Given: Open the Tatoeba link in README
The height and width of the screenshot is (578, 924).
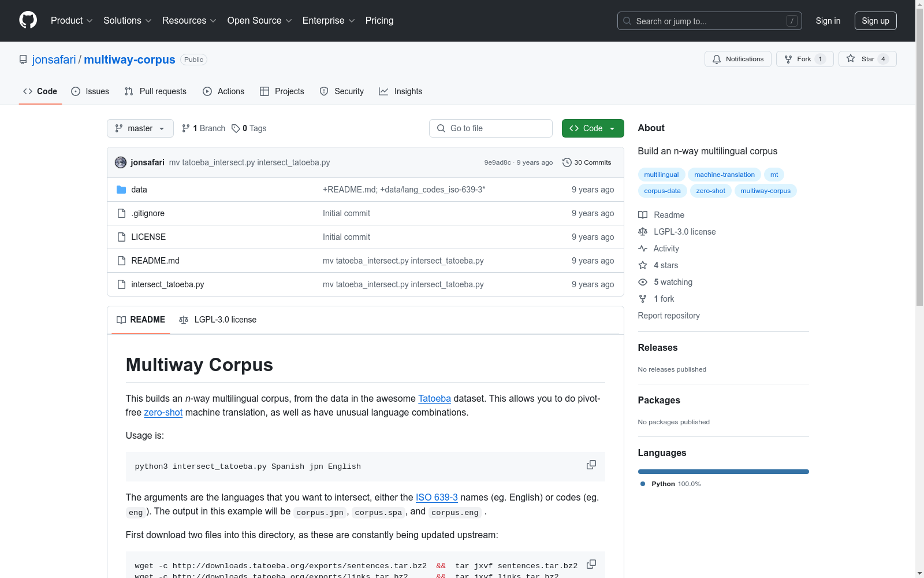Looking at the screenshot, I should 434,398.
